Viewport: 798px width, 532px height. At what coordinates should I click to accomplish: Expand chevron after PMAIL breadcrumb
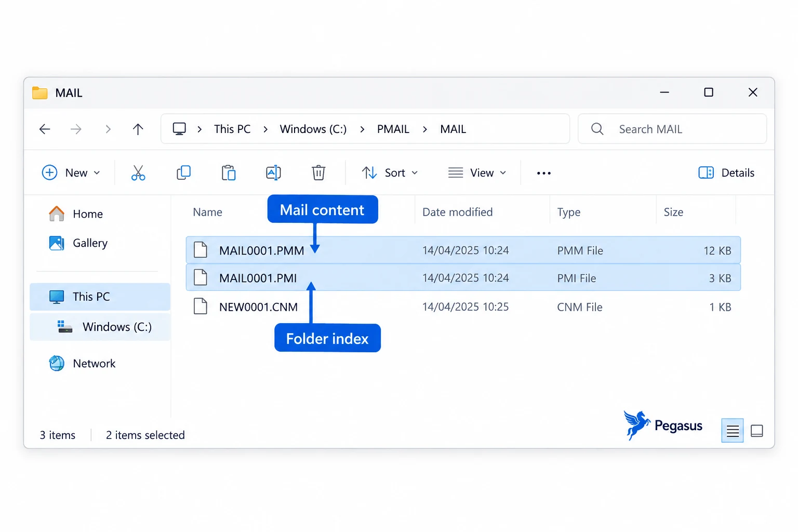[x=425, y=129]
